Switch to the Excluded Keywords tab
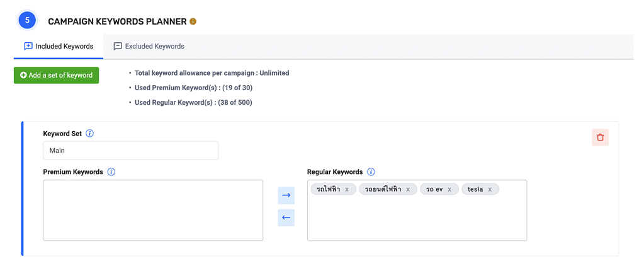This screenshot has height=268, width=644. click(x=149, y=46)
